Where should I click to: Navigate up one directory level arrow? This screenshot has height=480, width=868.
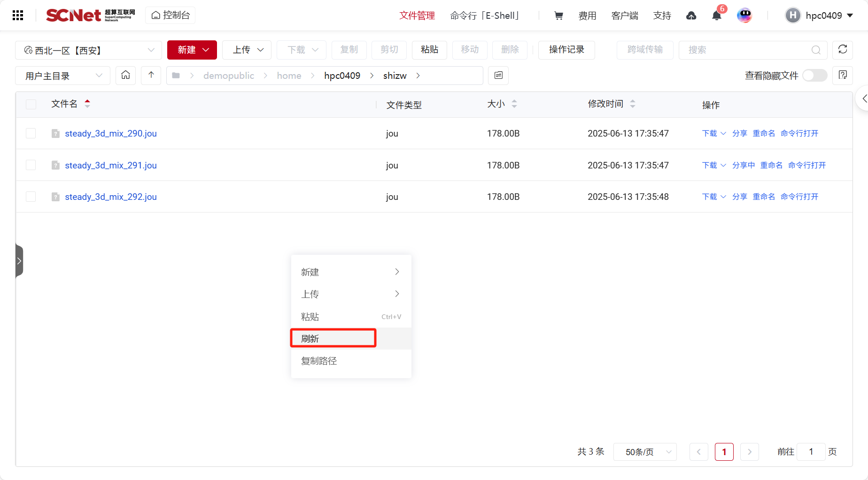(151, 75)
